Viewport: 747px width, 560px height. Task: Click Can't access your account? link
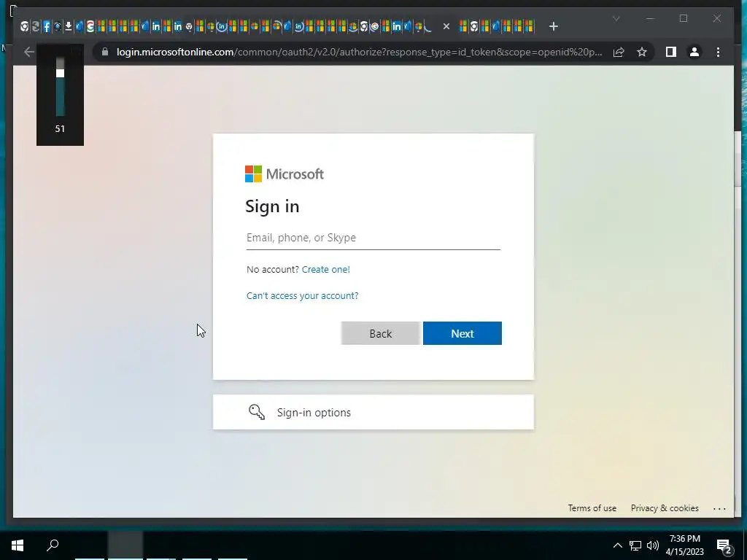(x=302, y=296)
